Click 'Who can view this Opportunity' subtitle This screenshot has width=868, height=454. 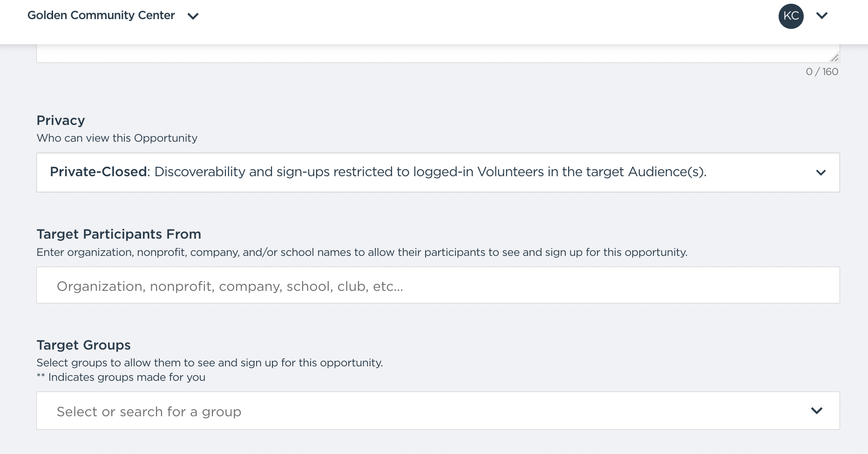117,138
